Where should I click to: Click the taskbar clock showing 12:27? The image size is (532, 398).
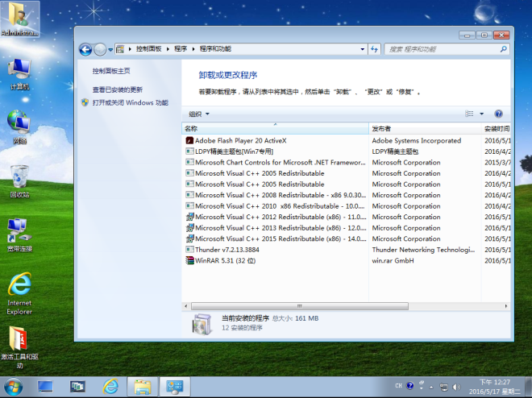click(494, 387)
